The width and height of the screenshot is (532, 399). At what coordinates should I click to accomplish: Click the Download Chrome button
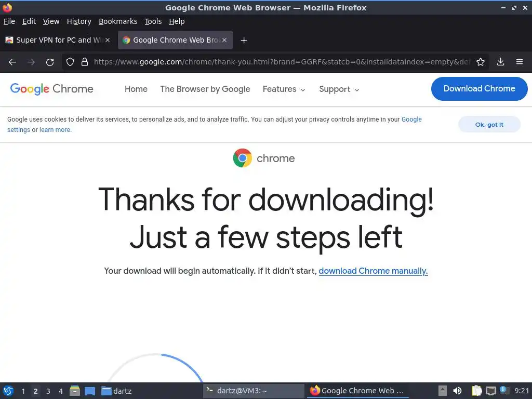point(479,88)
